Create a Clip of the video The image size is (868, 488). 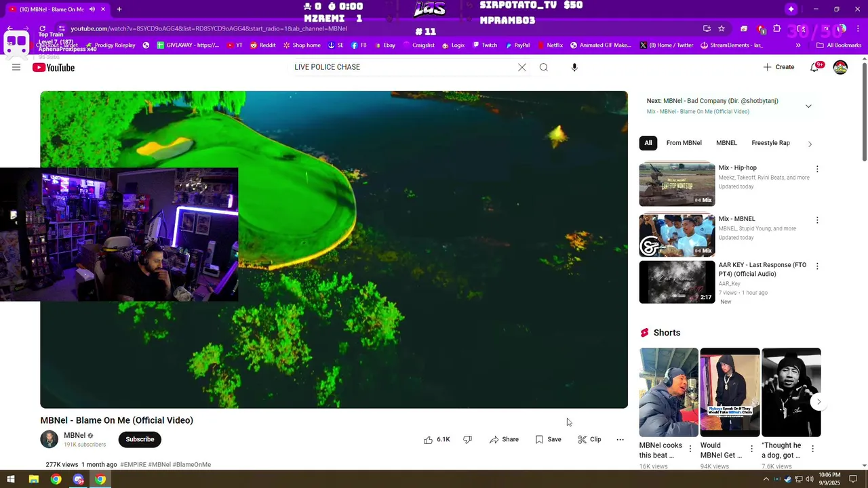click(589, 439)
